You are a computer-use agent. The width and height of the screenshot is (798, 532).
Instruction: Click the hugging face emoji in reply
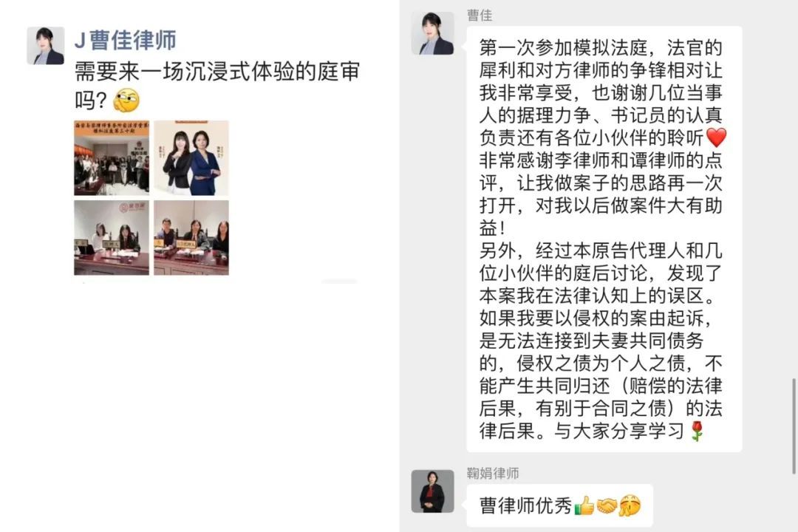tap(630, 505)
